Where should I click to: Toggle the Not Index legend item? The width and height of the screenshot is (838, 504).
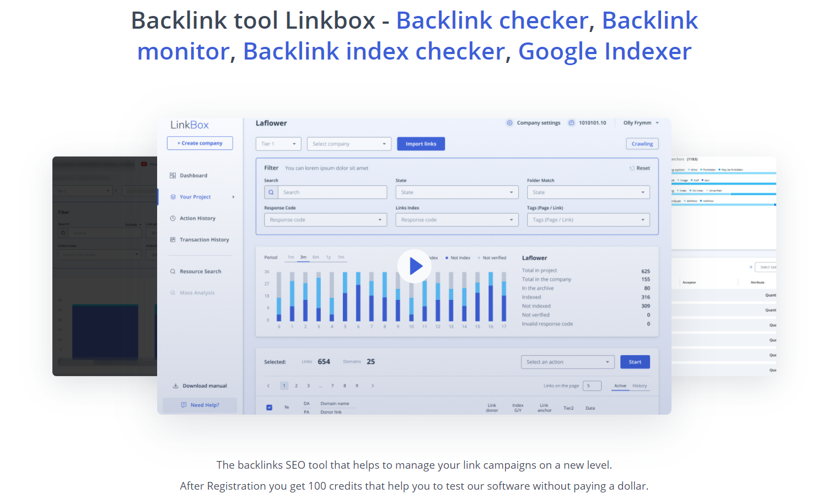(x=458, y=257)
